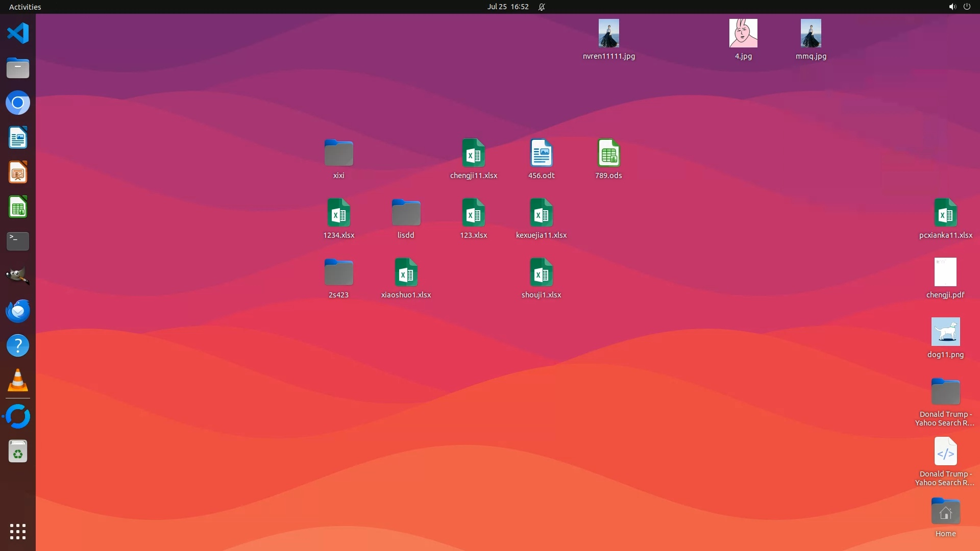Select the xixi folder on desktop
This screenshot has height=551, width=980.
pyautogui.click(x=338, y=153)
